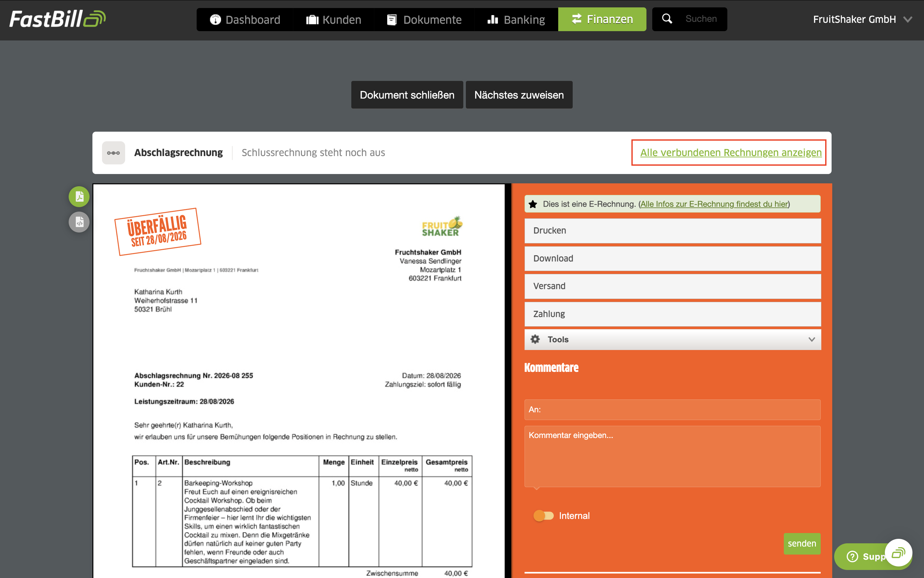Click the 'Kunden-Nr.: 22' text
The image size is (924, 578).
tap(159, 384)
